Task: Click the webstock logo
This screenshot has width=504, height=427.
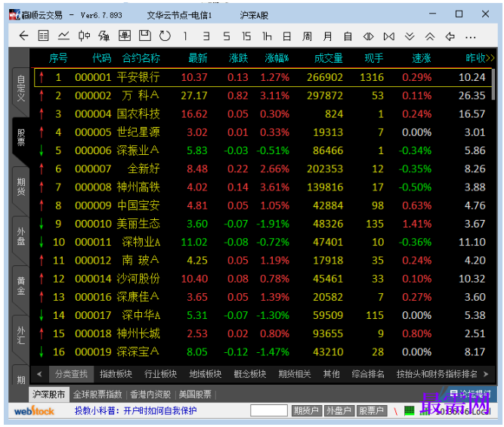Action: pos(34,411)
